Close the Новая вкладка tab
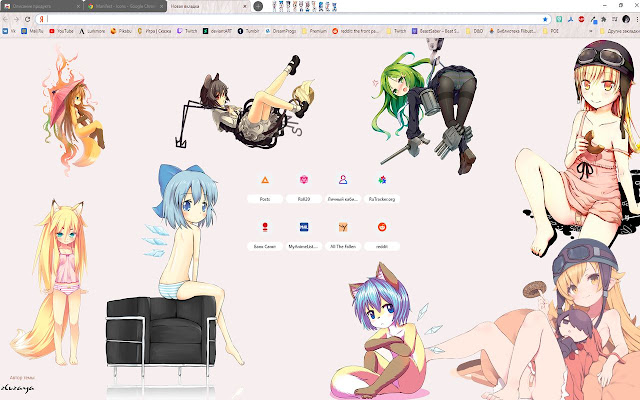 click(x=245, y=6)
